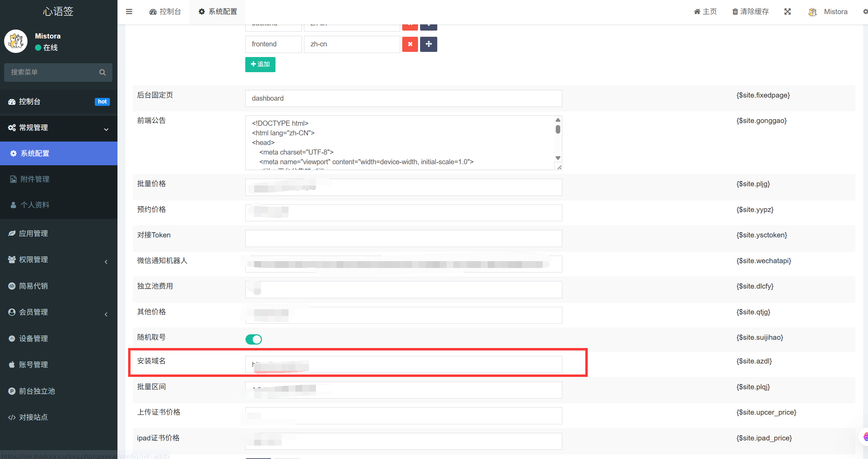Screen dimensions: 868x459
Task: Open 账号管理 in the sidebar
Action: click(33, 365)
